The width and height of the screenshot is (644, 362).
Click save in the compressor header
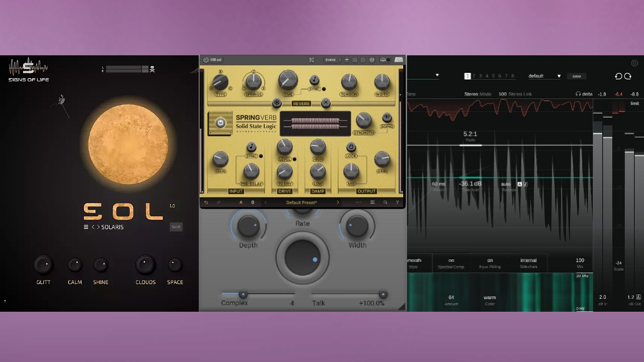tap(577, 76)
